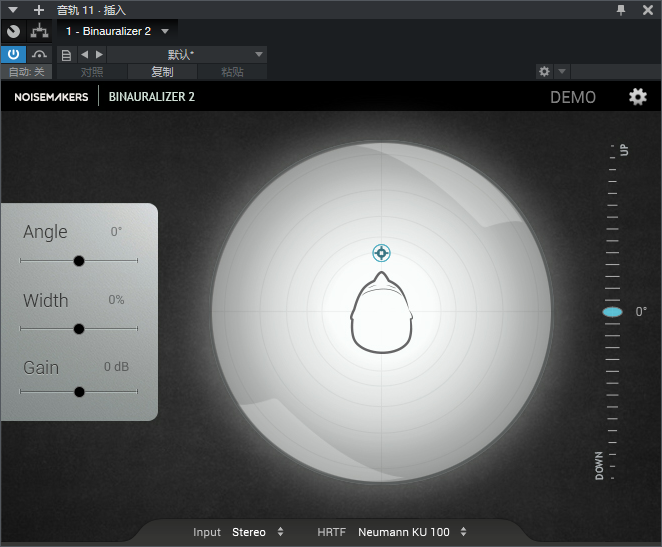
Task: Open the Input Stereo selector
Action: click(249, 532)
